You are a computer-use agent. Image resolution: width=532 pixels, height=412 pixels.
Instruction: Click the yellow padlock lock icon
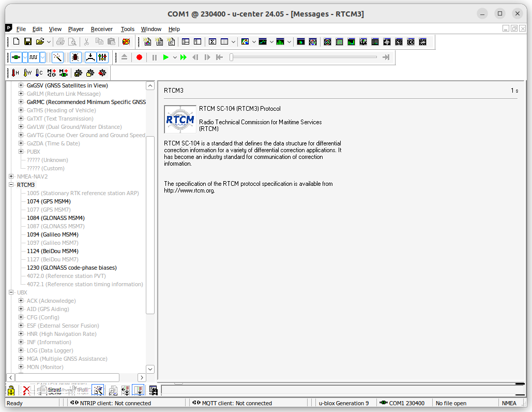tap(11, 391)
